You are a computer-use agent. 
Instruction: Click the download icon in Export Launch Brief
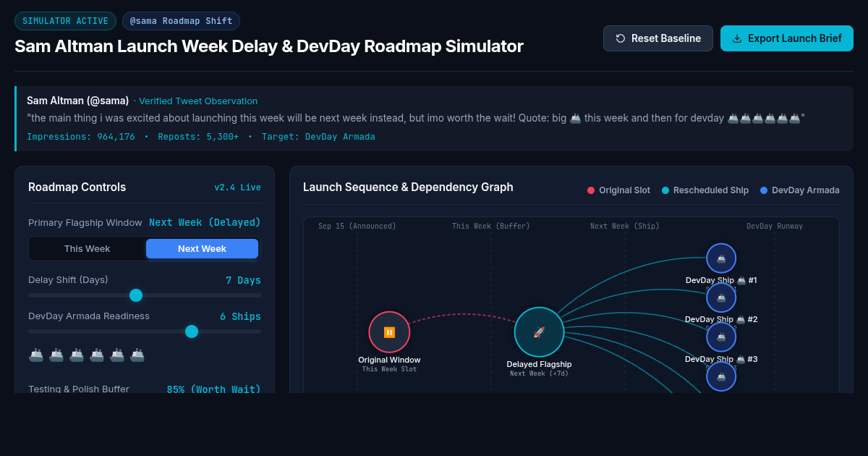737,38
